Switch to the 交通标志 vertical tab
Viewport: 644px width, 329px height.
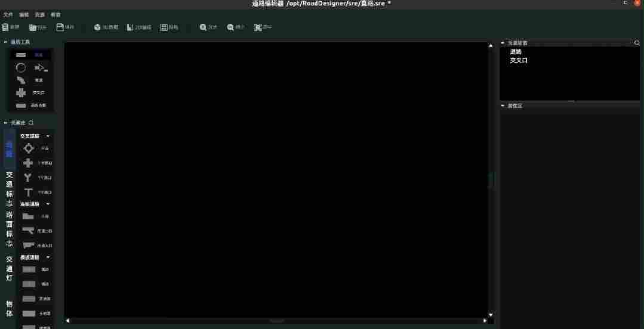point(10,189)
